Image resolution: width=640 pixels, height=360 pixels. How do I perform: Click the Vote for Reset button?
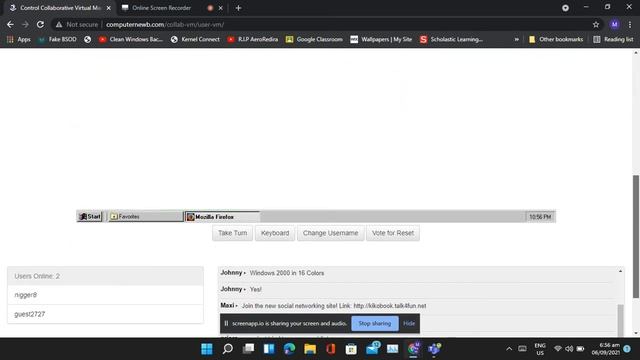pyautogui.click(x=393, y=233)
